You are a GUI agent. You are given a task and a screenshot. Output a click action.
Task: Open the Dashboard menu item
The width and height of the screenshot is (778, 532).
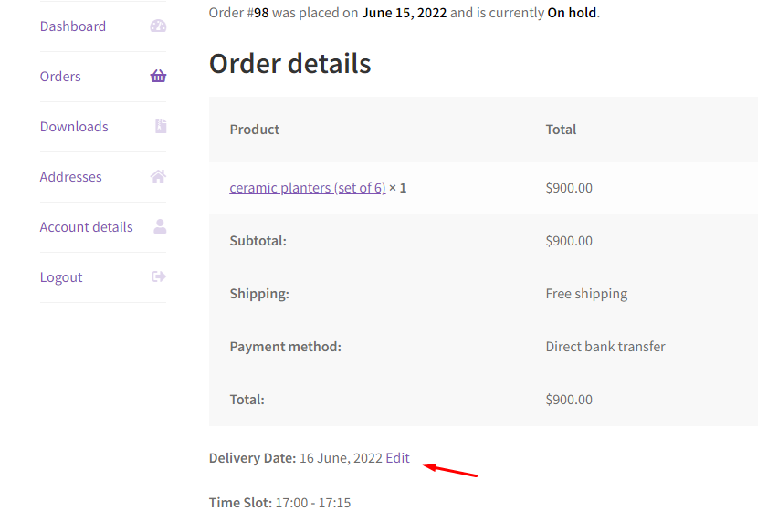(73, 26)
